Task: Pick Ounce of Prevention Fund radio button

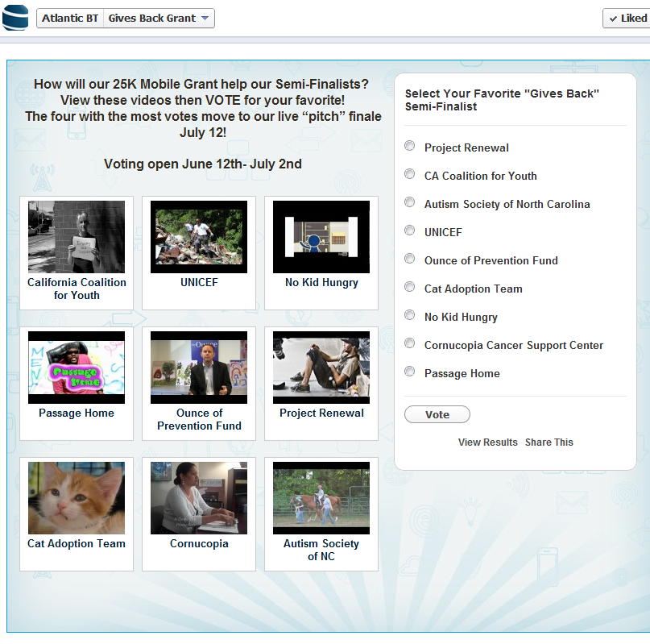Action: [x=409, y=259]
